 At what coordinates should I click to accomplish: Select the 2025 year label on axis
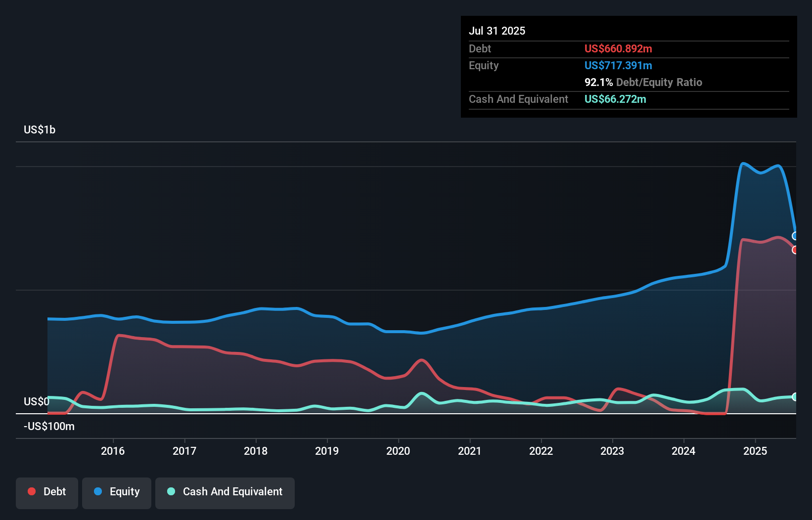[755, 451]
